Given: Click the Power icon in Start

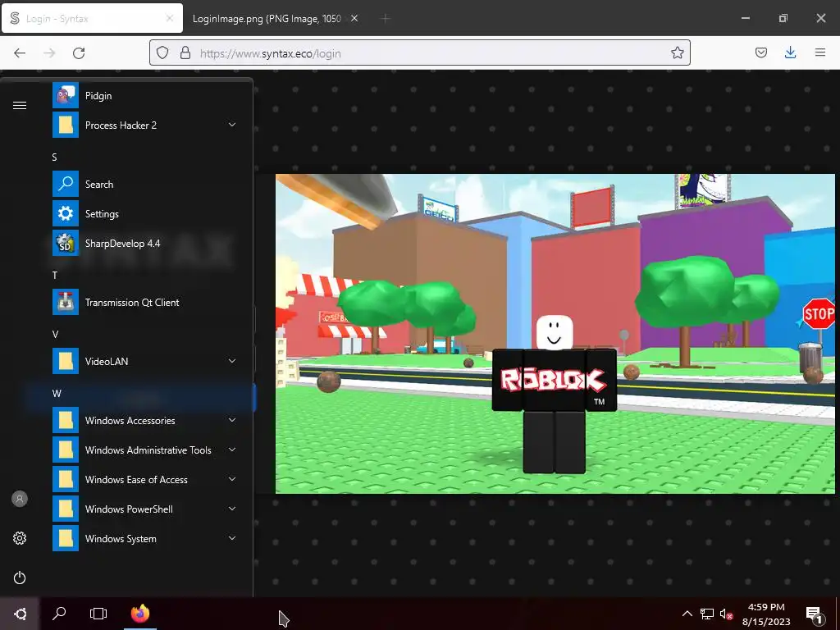Looking at the screenshot, I should click(20, 577).
